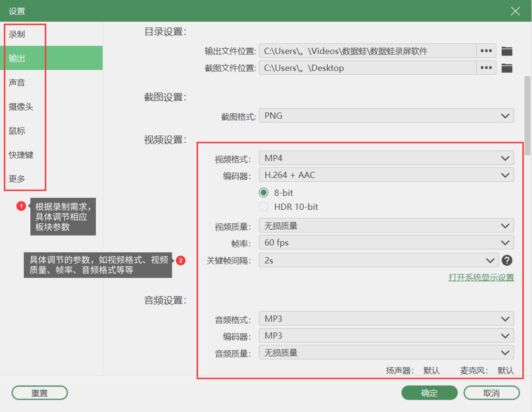The width and height of the screenshot is (532, 412).
Task: Switch to the 录制 settings tab
Action: (16, 34)
